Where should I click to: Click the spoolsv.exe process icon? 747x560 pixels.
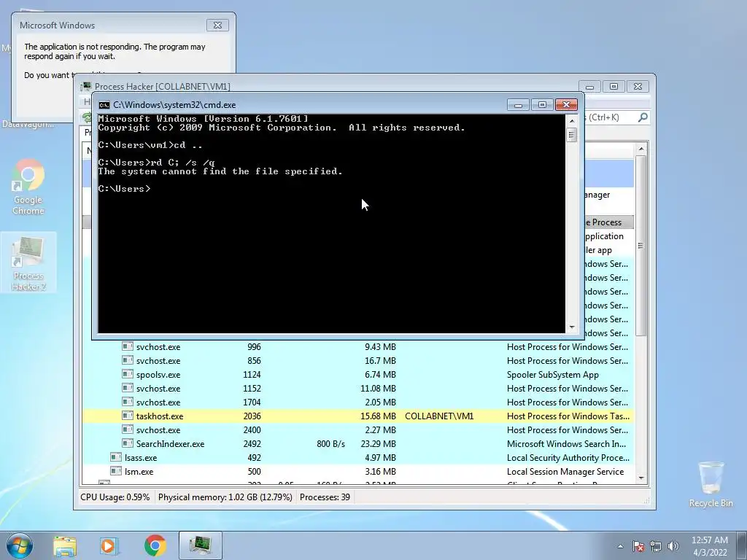click(x=127, y=374)
